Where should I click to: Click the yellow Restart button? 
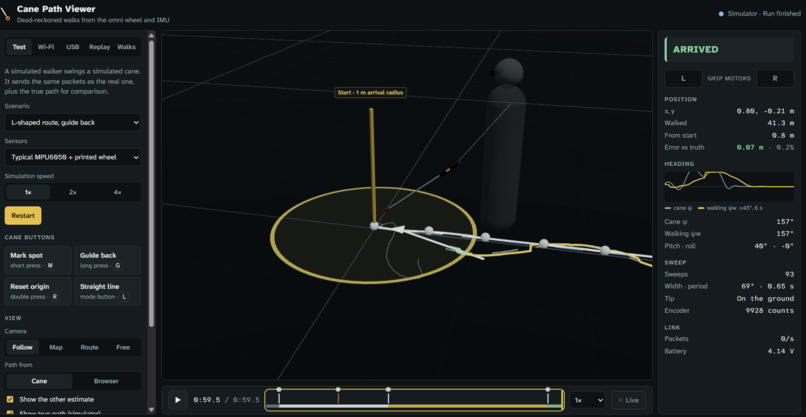point(23,215)
